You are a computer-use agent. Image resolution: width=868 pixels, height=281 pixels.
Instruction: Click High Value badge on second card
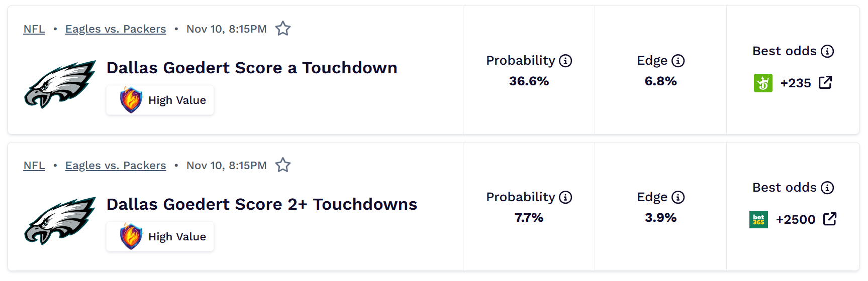pos(160,237)
